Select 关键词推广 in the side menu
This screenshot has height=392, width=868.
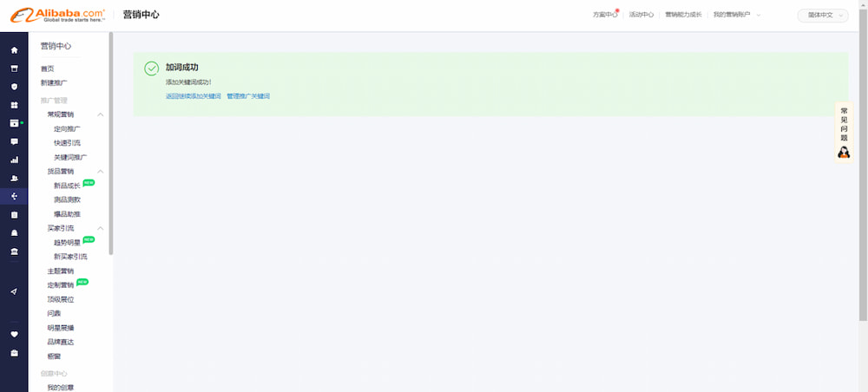click(70, 157)
